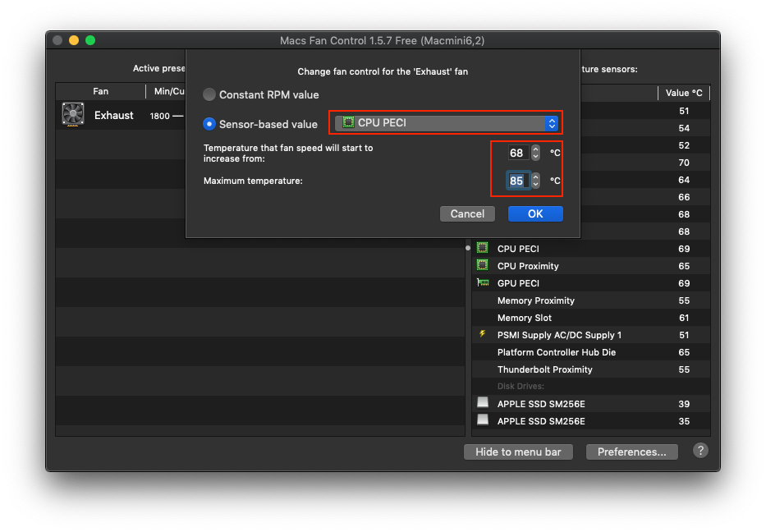Image resolution: width=766 pixels, height=532 pixels.
Task: Open the CPU PECI sensor dropdown
Action: 447,123
